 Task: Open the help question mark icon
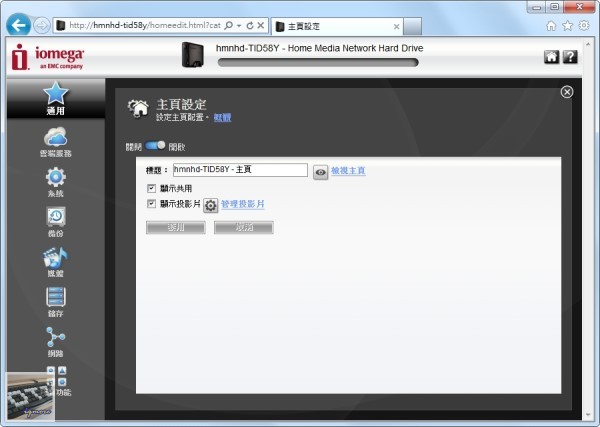tap(570, 57)
